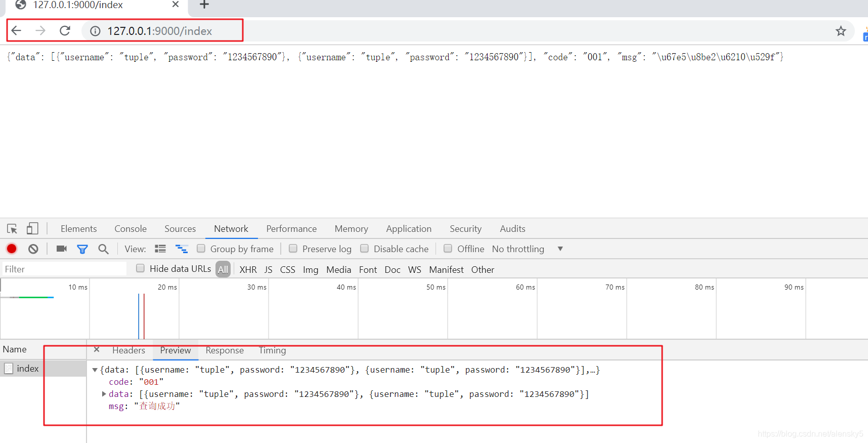Switch to the Memory panel

351,229
